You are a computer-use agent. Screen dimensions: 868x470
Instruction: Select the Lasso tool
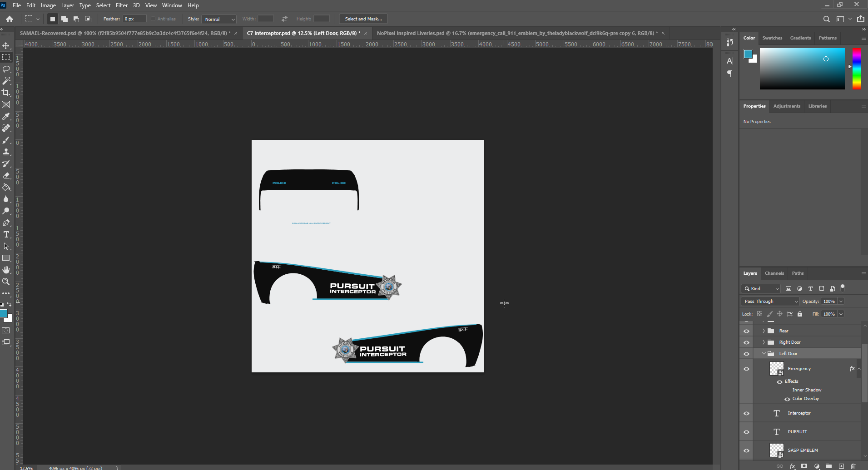coord(6,69)
